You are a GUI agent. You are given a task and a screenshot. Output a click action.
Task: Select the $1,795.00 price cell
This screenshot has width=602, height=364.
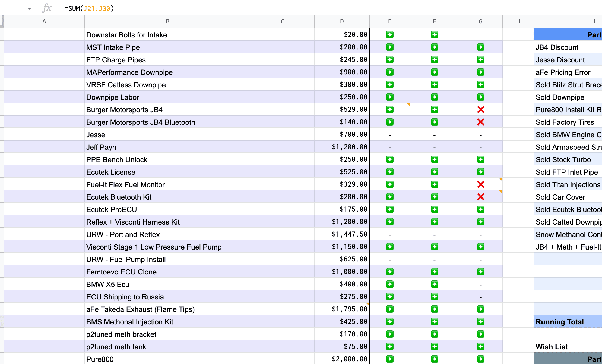(342, 309)
